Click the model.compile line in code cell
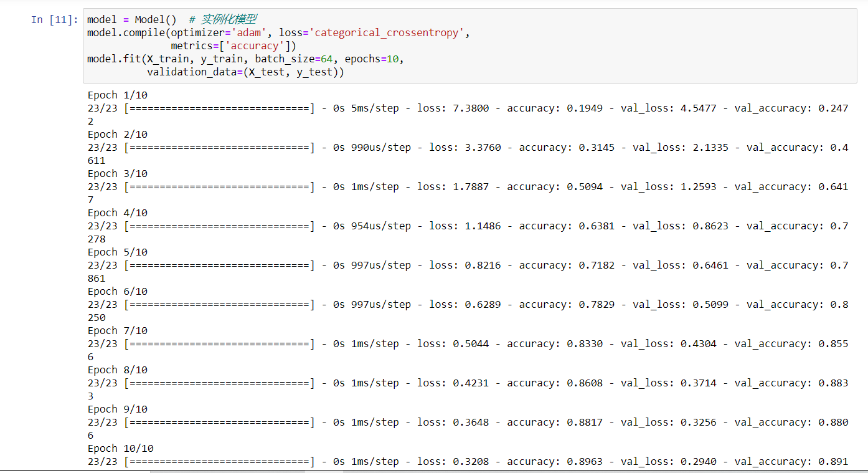This screenshot has width=868, height=473. pos(278,33)
